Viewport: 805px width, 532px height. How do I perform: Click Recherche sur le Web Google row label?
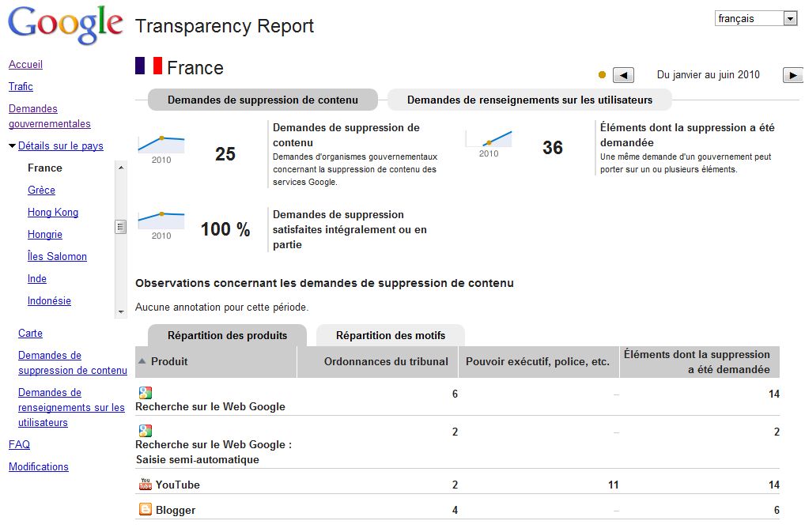click(x=210, y=407)
